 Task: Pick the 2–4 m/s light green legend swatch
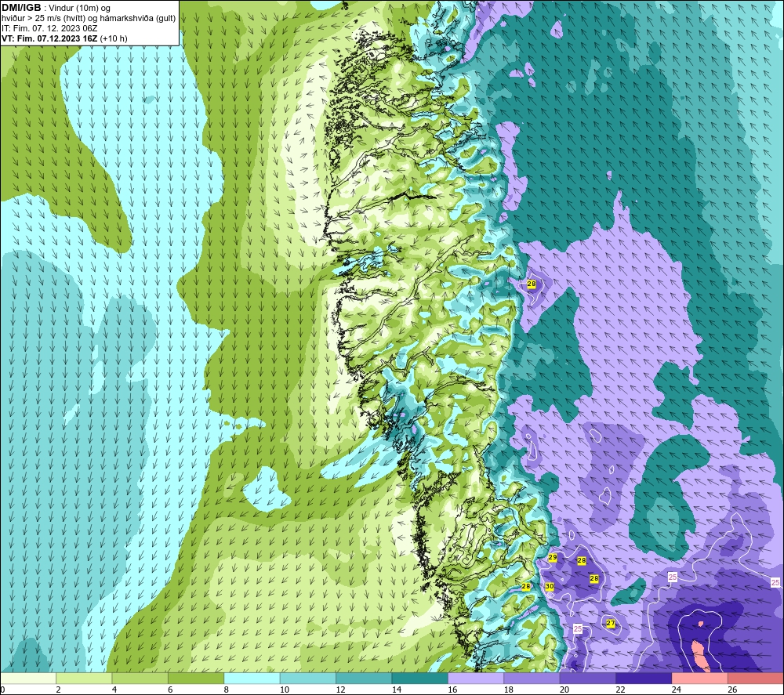pyautogui.click(x=84, y=679)
